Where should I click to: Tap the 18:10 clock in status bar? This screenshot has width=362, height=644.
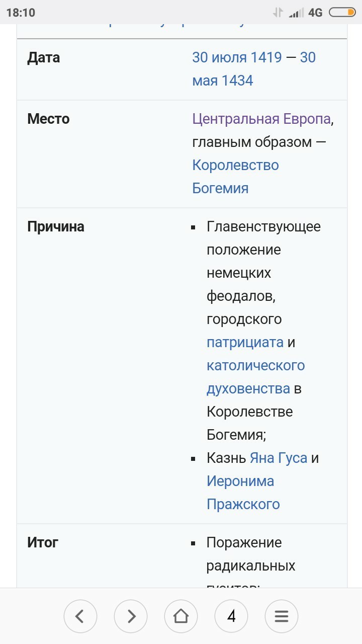[21, 13]
